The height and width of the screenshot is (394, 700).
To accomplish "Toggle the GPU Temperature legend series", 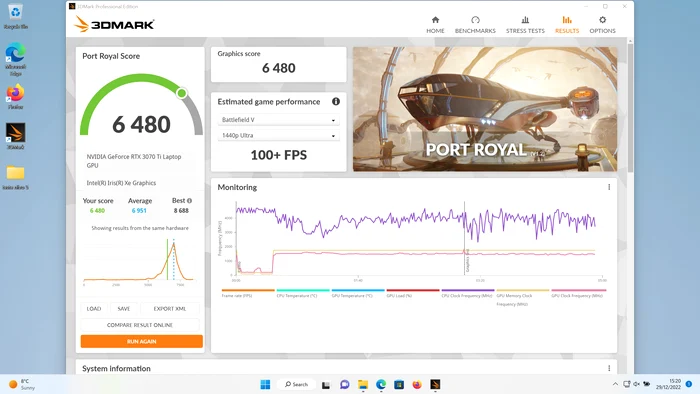I will tap(358, 293).
